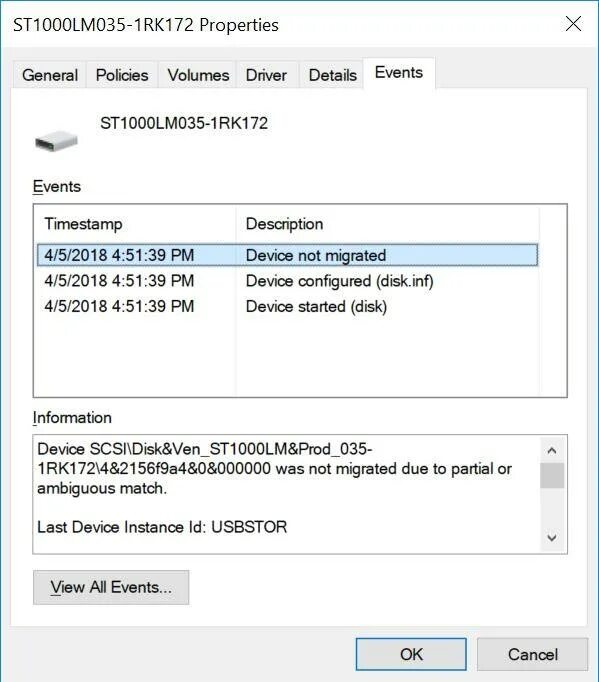Click the Timestamp column header
The width and height of the screenshot is (599, 682).
(x=136, y=224)
